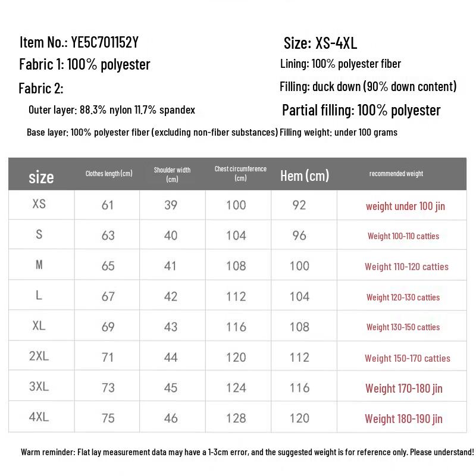Select the XS size row label
Image resolution: width=476 pixels, height=476 pixels.
(39, 204)
